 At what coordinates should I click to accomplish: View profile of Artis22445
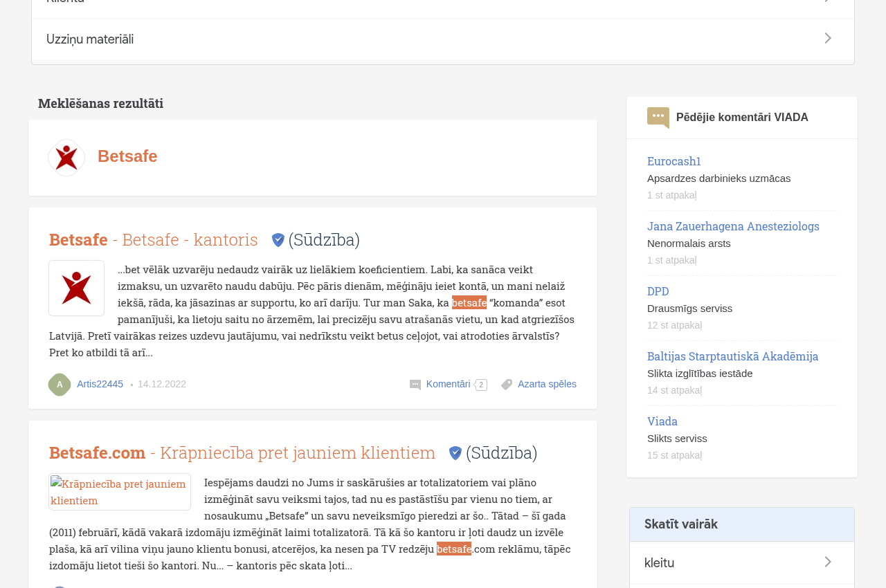[x=100, y=384]
